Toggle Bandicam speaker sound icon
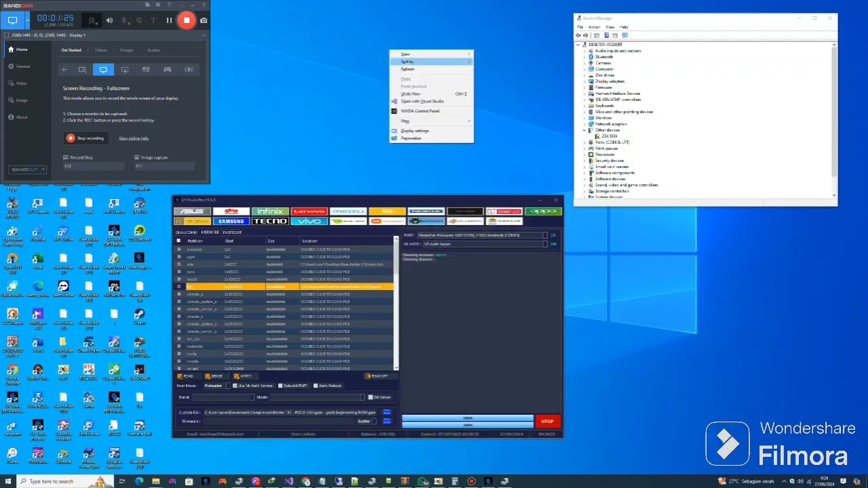The height and width of the screenshot is (488, 868). (109, 20)
